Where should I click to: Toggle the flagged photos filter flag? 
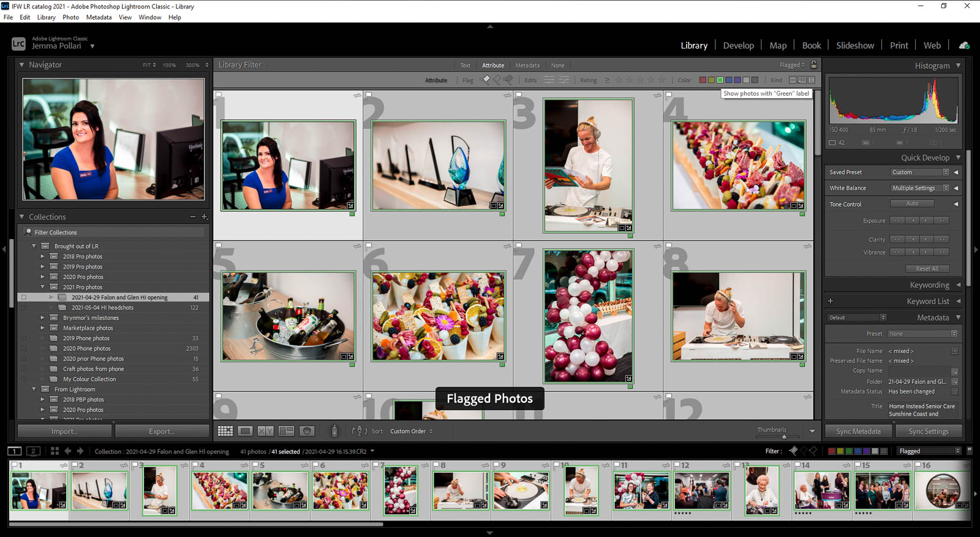[x=485, y=80]
